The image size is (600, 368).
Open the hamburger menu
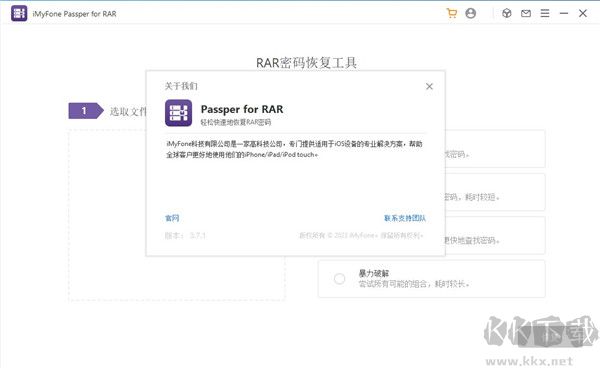pyautogui.click(x=545, y=13)
